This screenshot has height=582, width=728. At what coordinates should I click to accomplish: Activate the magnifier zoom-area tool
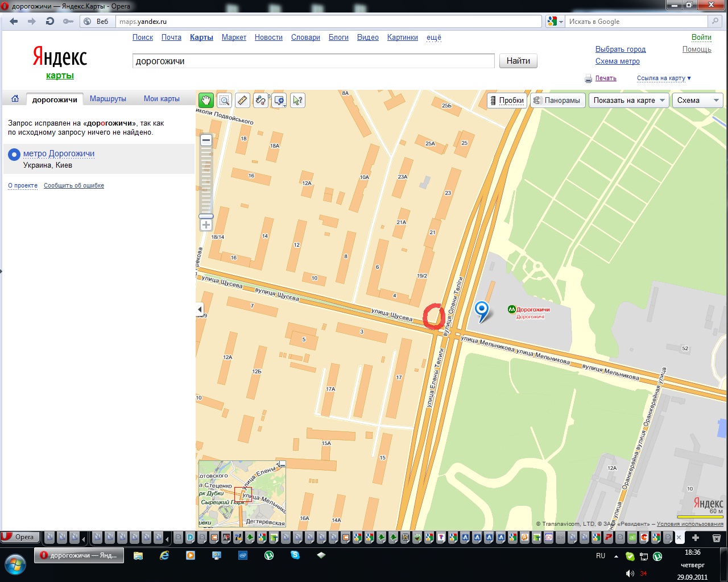tap(224, 101)
